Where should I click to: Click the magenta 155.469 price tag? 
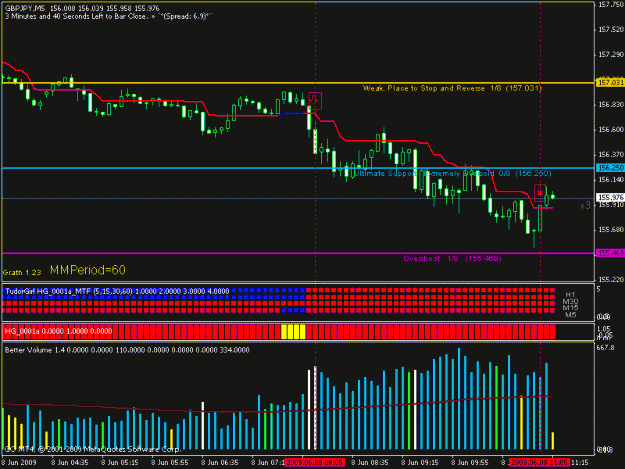pos(610,253)
